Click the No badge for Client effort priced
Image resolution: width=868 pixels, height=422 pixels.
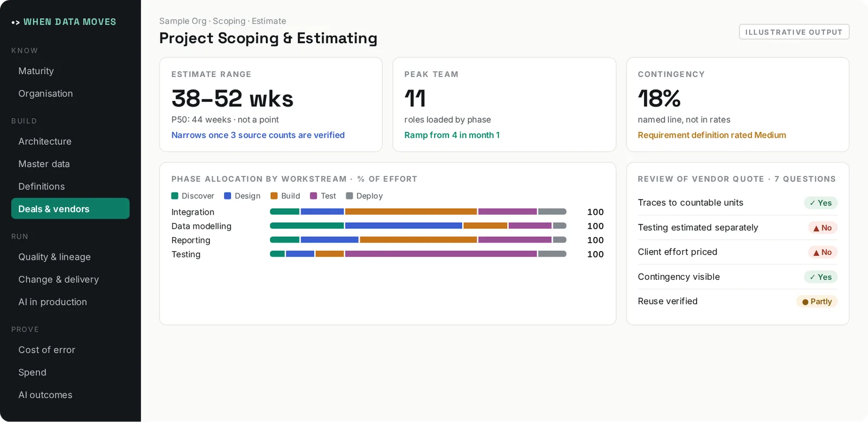coord(822,252)
